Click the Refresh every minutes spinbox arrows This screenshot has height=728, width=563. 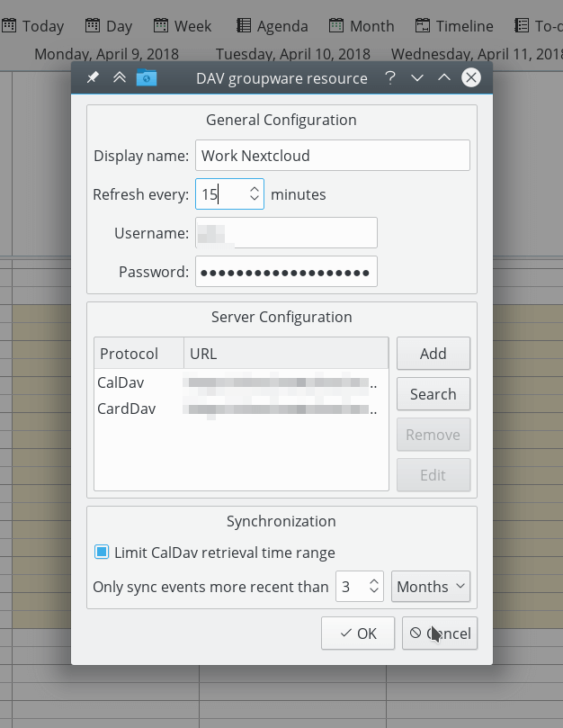click(255, 194)
